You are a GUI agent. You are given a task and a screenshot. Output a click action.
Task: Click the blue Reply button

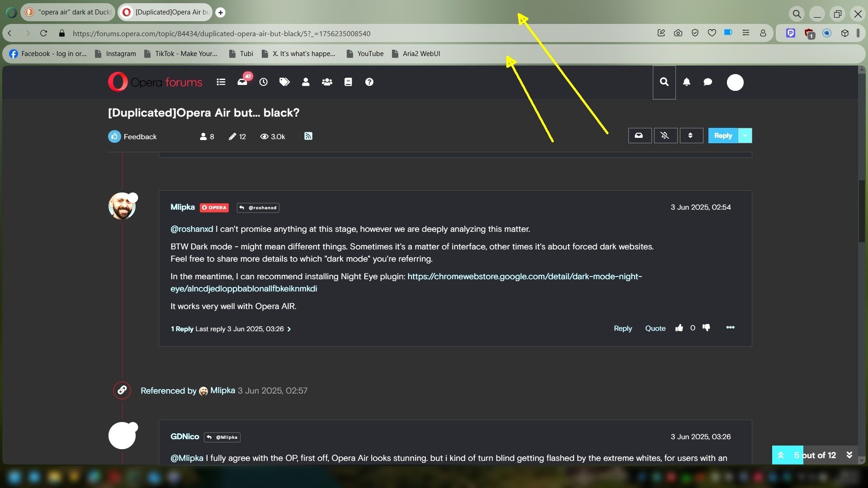click(722, 136)
